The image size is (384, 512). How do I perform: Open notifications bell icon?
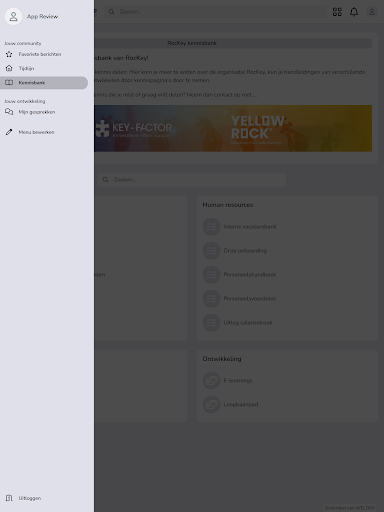click(x=354, y=12)
